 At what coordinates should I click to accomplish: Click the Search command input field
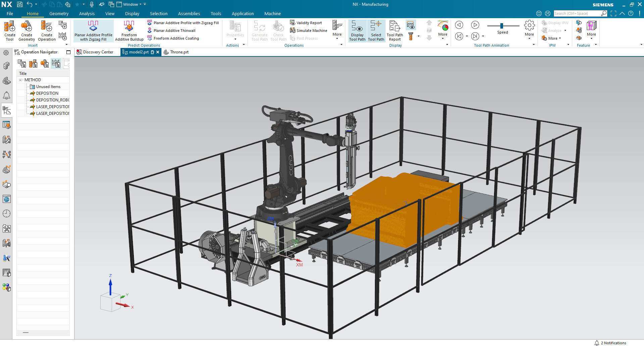[x=577, y=13]
